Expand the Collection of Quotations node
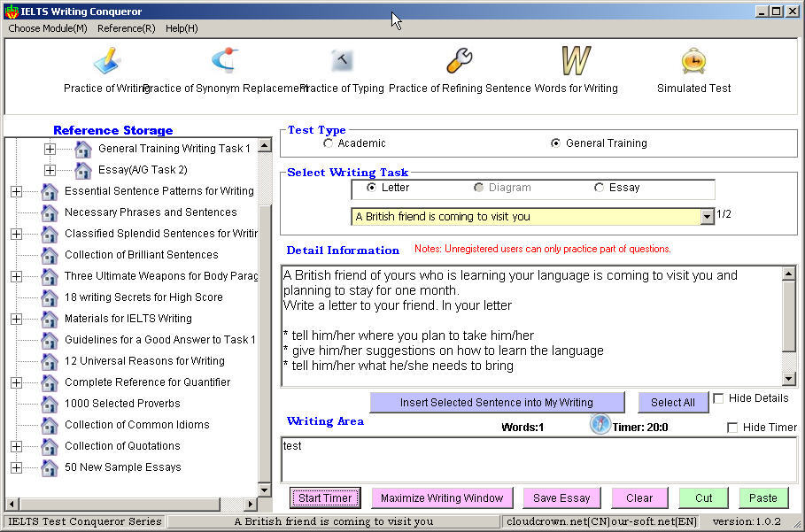This screenshot has width=805, height=532. [17, 446]
